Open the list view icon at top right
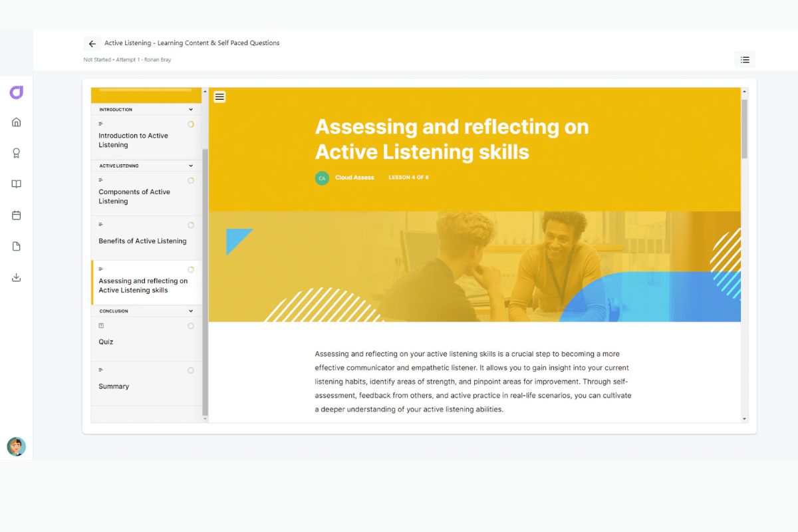 745,60
